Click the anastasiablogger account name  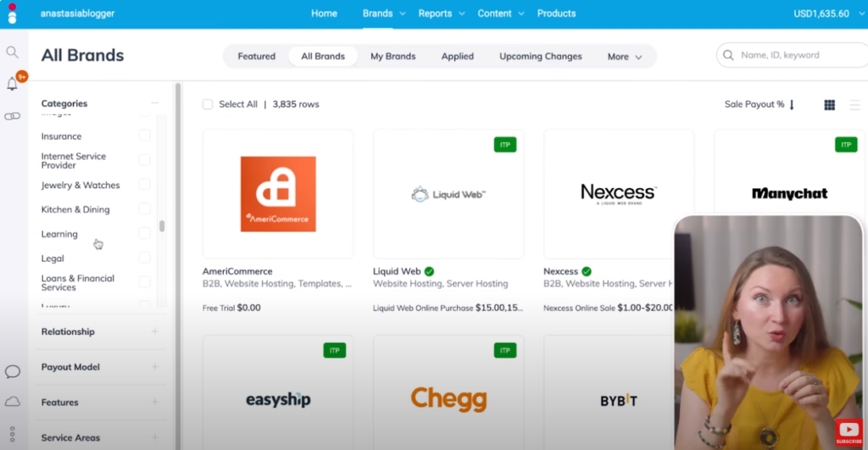pos(77,14)
